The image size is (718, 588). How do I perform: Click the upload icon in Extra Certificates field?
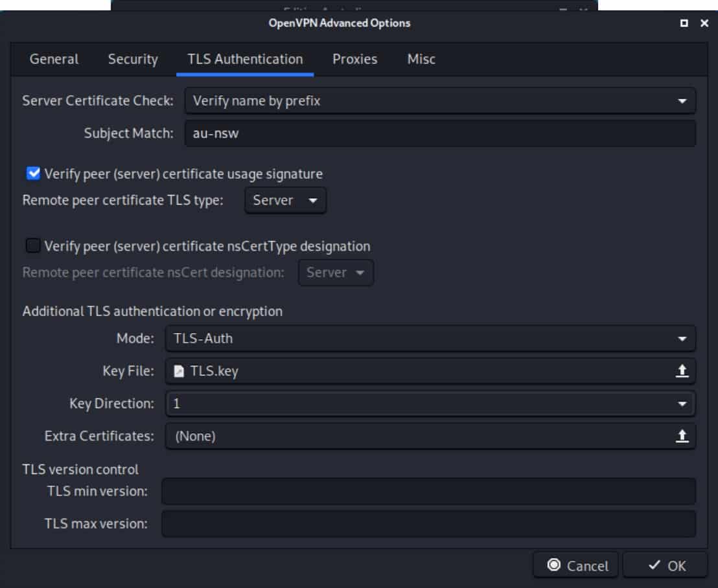682,436
